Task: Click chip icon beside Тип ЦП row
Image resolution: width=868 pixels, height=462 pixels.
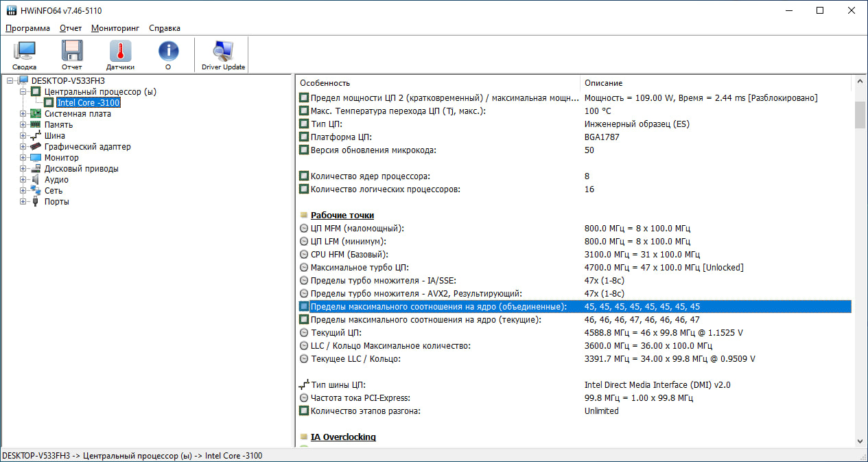Action: click(304, 124)
